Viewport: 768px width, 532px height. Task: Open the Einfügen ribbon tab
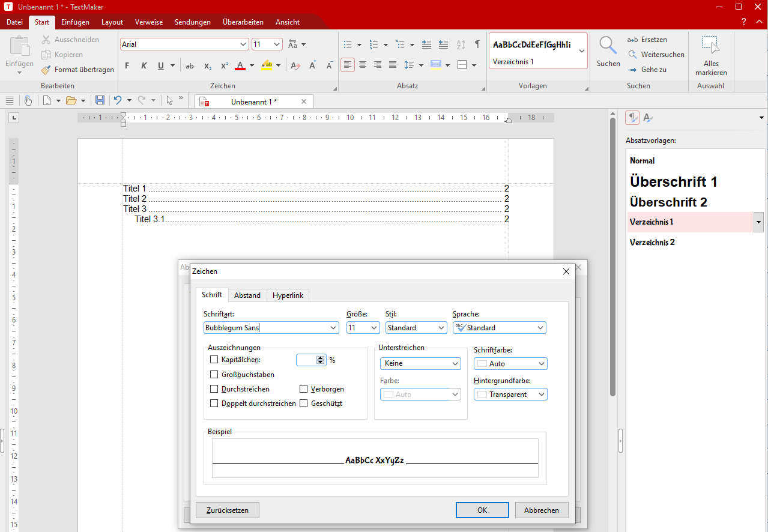click(75, 22)
